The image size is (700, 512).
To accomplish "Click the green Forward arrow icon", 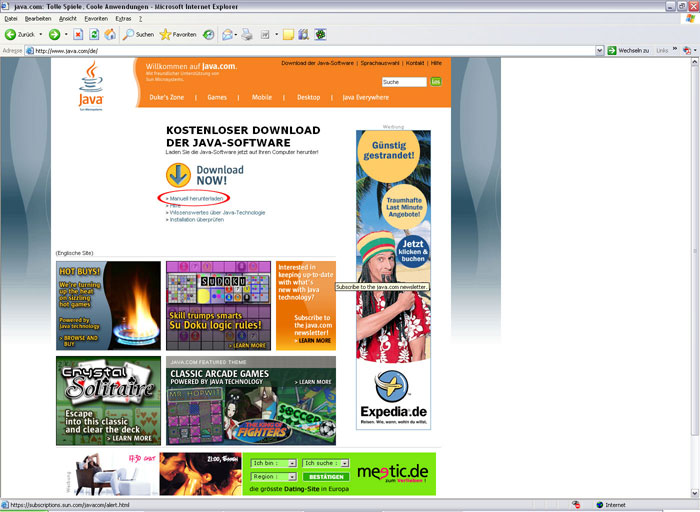I will [x=54, y=34].
